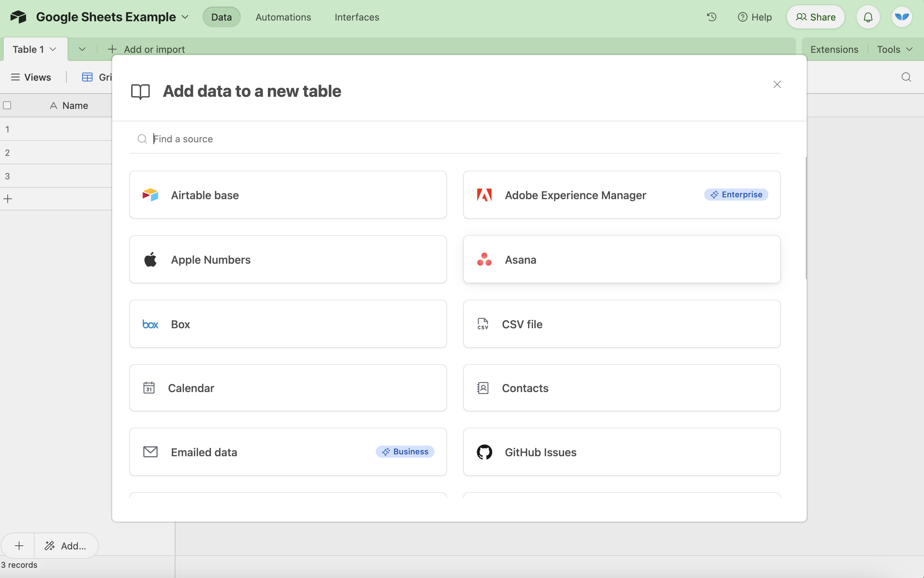Switch to the Interfaces tab
Image resolution: width=924 pixels, height=578 pixels.
tap(357, 17)
